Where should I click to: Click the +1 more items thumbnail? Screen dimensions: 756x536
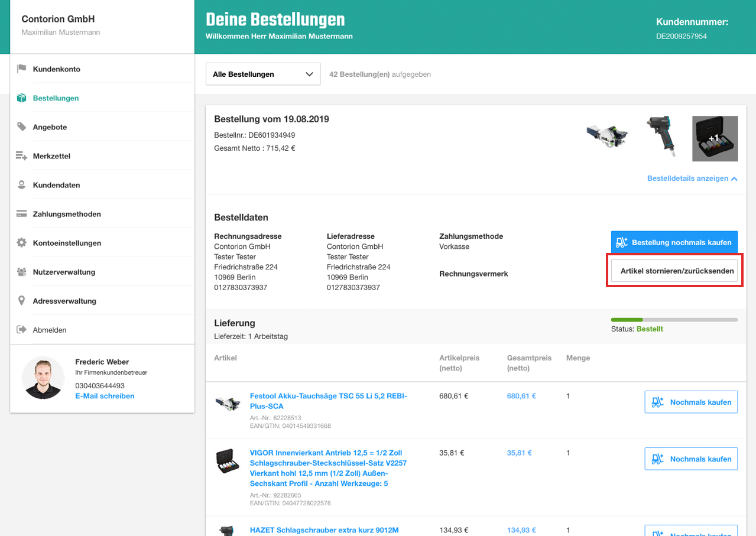point(715,138)
